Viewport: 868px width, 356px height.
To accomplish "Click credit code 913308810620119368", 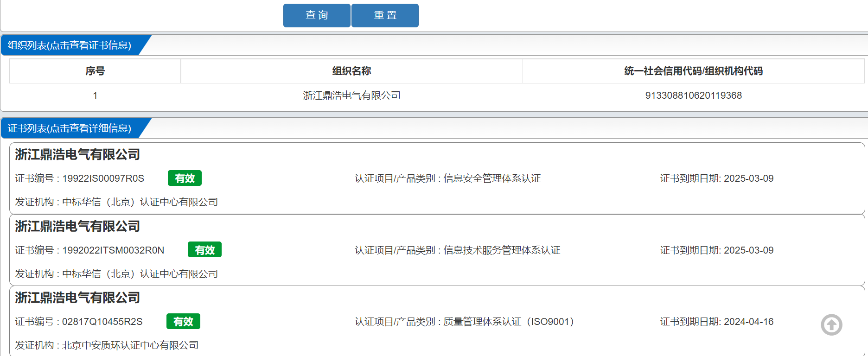I will point(693,95).
